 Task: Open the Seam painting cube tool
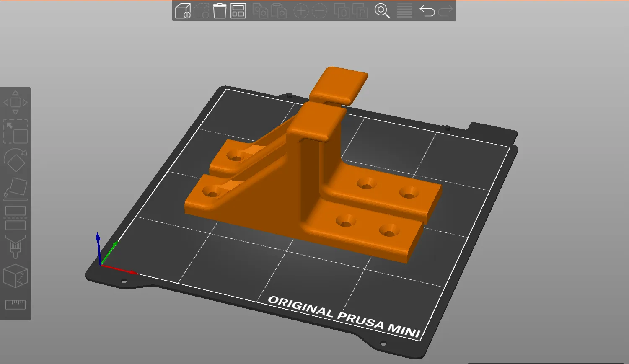(16, 276)
